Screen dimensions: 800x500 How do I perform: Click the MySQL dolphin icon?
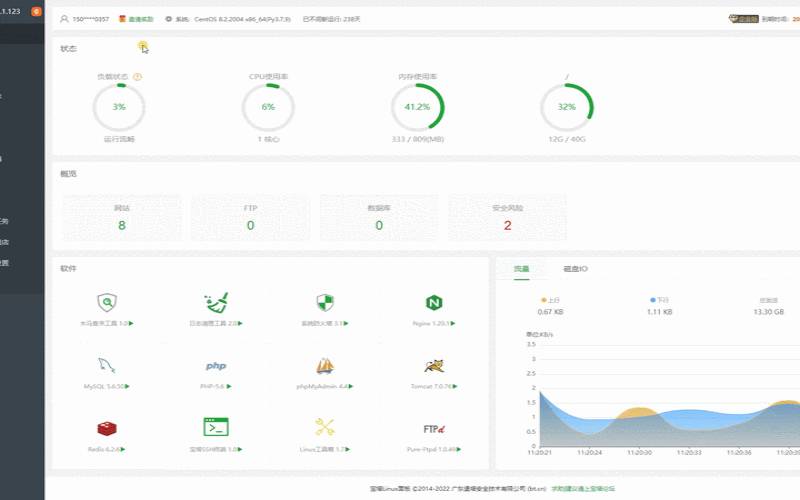(x=106, y=366)
